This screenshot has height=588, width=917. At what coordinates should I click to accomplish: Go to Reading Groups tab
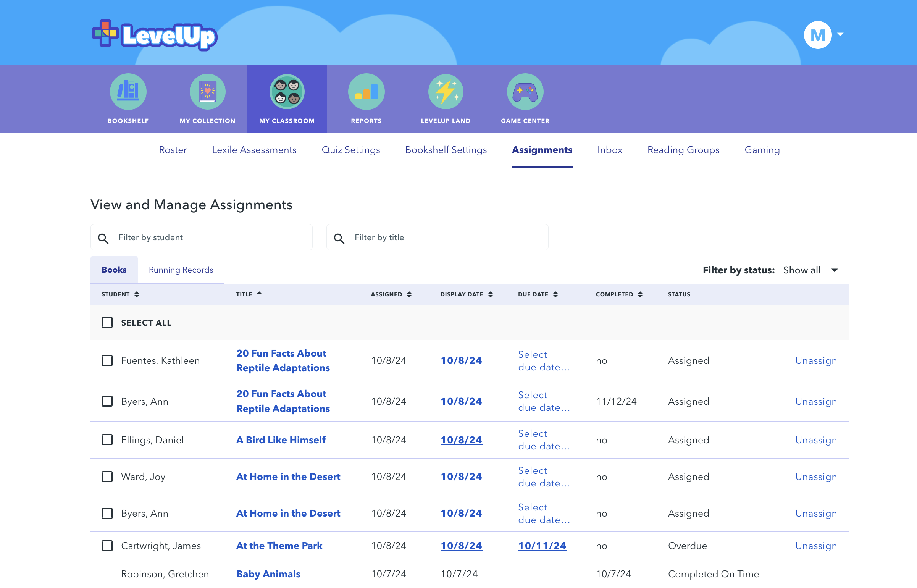click(683, 150)
